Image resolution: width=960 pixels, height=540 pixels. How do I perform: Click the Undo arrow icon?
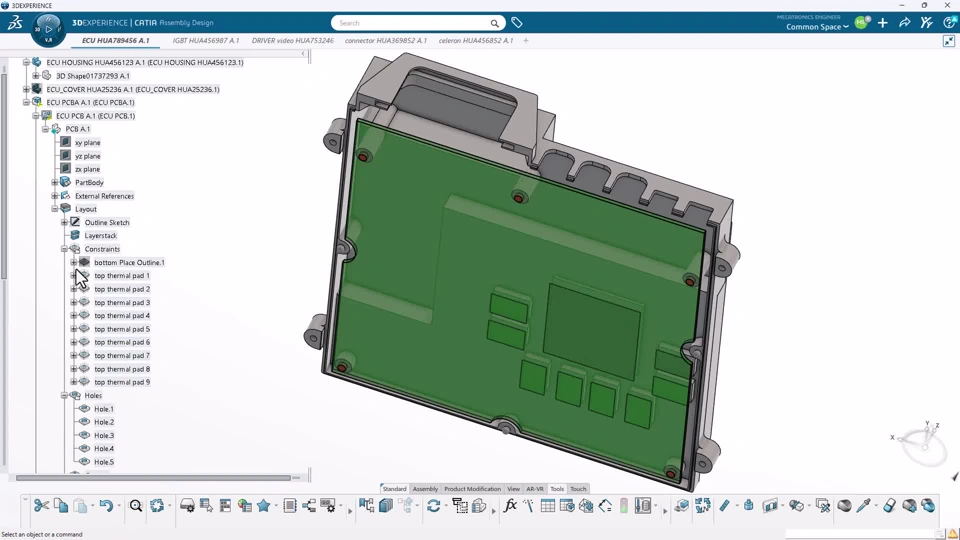pyautogui.click(x=107, y=506)
